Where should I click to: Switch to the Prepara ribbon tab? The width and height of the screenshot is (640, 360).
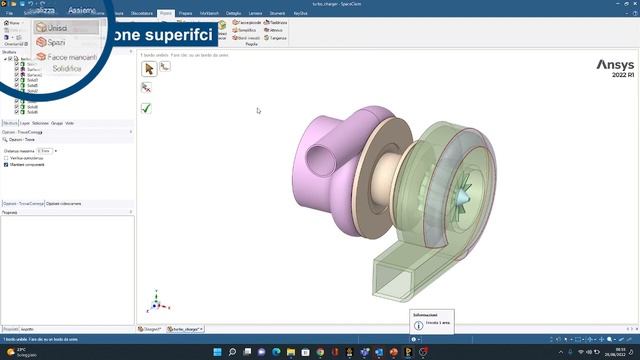[x=185, y=13]
